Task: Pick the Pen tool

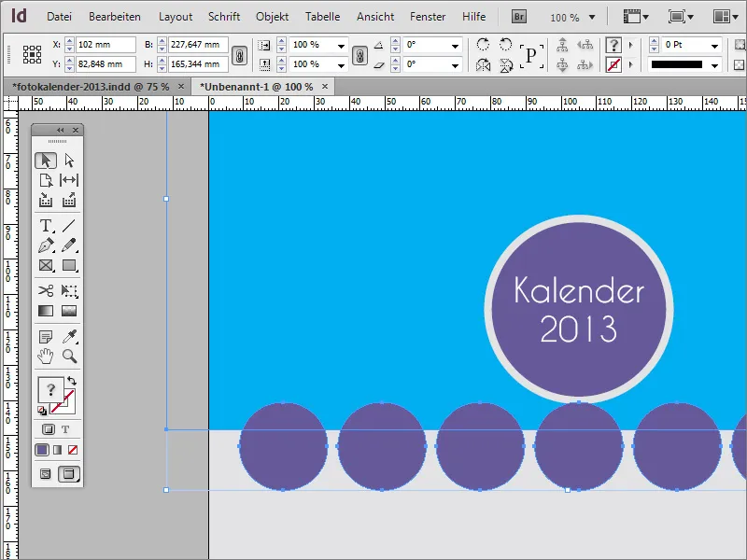Action: pos(46,245)
